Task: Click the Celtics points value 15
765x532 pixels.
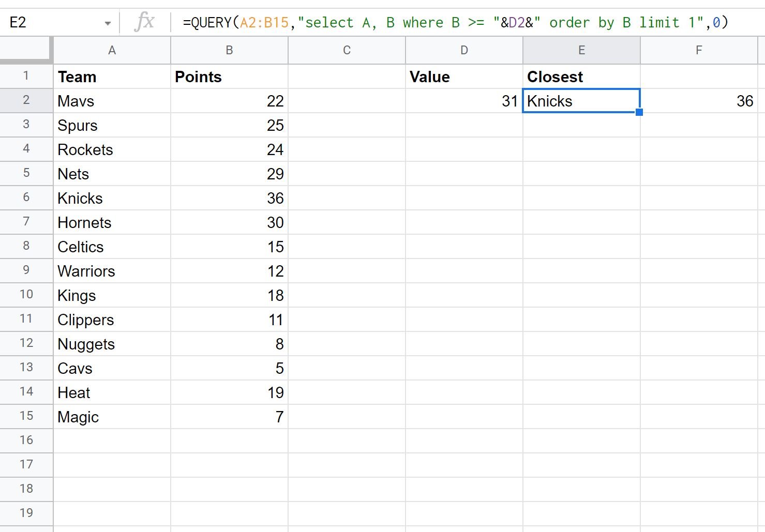Action: (x=229, y=247)
